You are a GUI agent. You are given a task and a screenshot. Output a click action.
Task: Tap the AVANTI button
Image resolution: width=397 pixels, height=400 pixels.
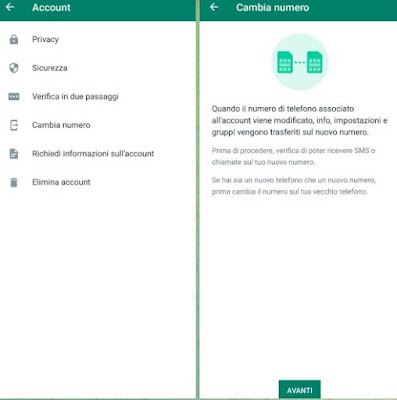tap(300, 390)
